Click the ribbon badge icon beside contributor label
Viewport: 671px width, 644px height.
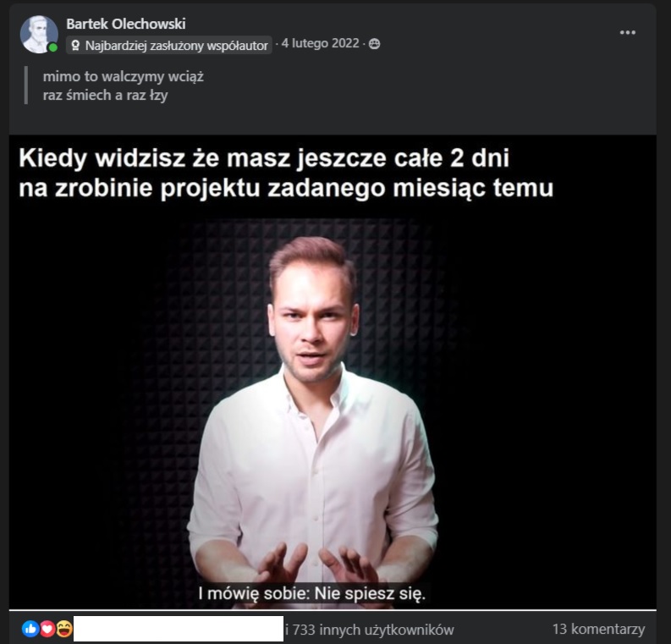(75, 45)
